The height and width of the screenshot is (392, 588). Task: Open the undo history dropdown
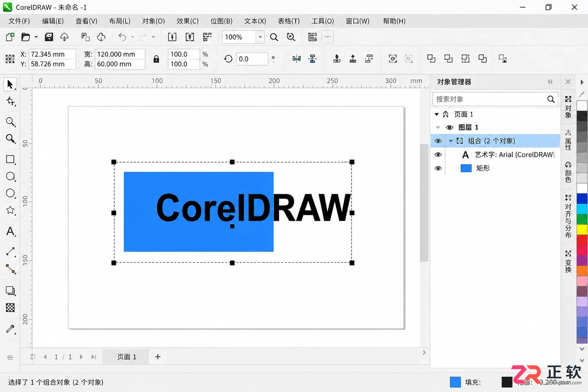(132, 37)
